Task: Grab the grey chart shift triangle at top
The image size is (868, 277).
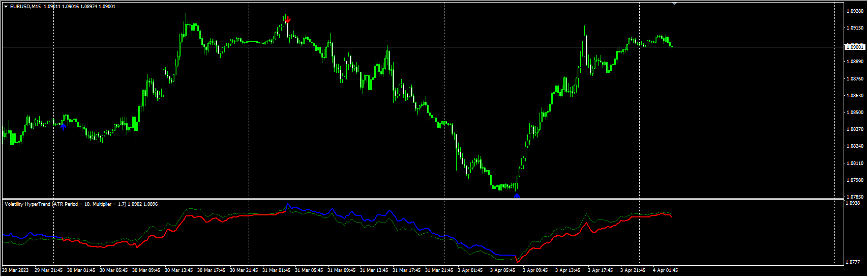Action: click(674, 4)
